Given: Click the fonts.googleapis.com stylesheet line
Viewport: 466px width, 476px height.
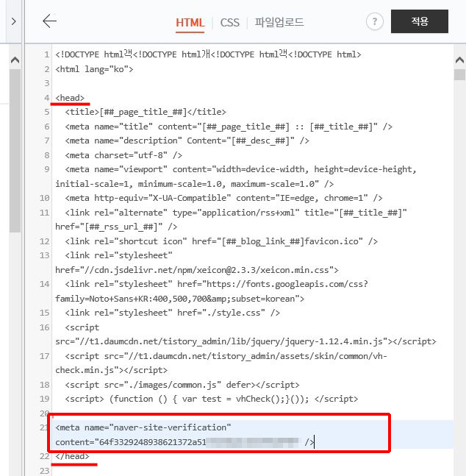Looking at the screenshot, I should (216, 284).
